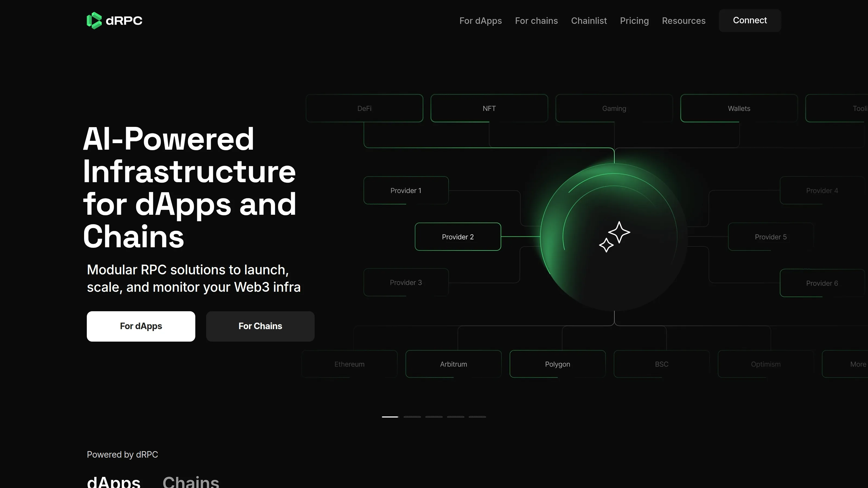The width and height of the screenshot is (868, 488).
Task: Click the Provider 5 box
Action: coord(771,237)
